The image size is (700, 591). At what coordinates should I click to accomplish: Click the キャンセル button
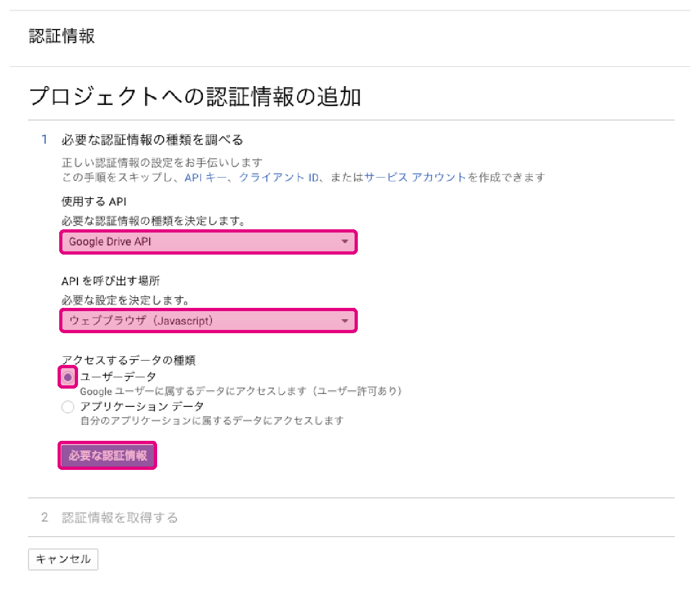click(63, 559)
